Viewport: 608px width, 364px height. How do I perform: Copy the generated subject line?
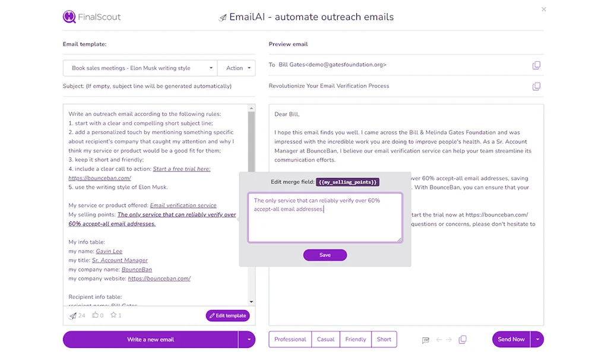tap(536, 86)
